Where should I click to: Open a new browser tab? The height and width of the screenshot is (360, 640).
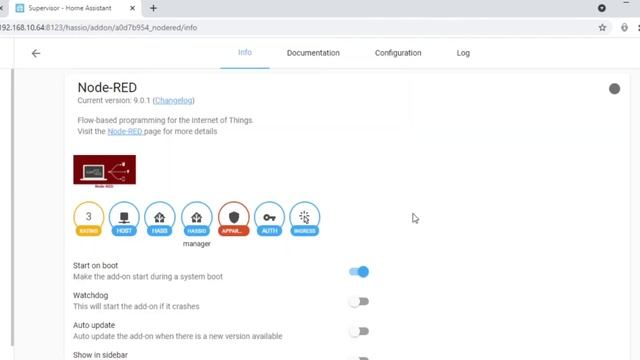click(x=153, y=8)
